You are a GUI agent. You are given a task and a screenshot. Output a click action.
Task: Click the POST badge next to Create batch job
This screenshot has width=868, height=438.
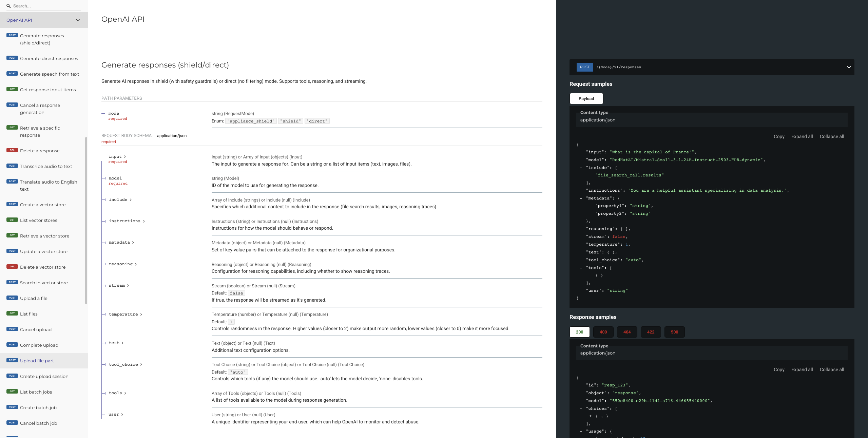[12, 407]
